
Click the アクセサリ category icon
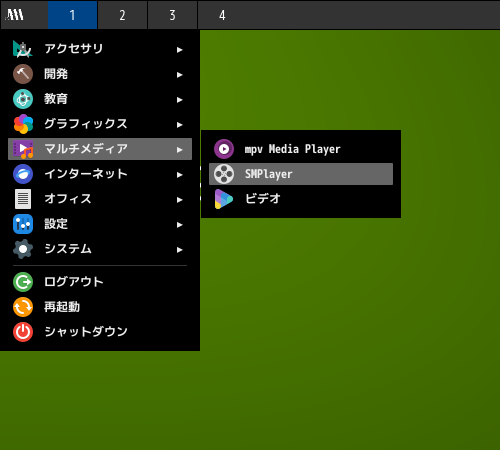click(23, 49)
